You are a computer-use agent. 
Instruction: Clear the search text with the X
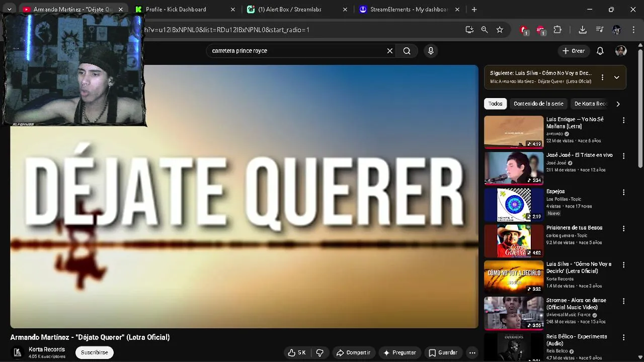pos(390,51)
